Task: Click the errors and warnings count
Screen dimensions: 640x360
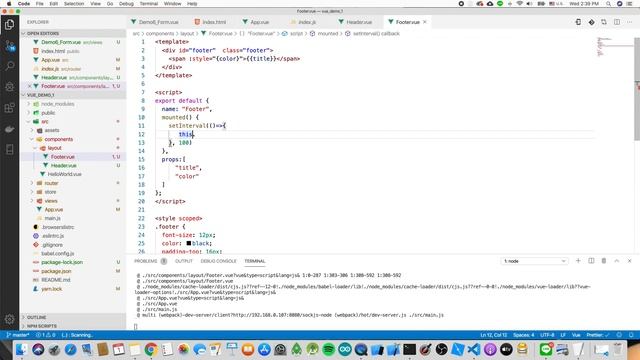Action: tap(46, 335)
